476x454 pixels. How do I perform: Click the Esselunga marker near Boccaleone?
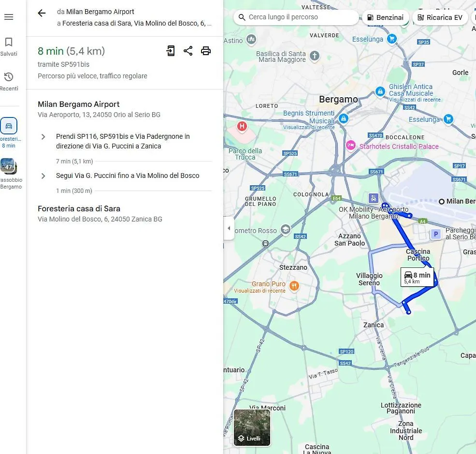[448, 119]
